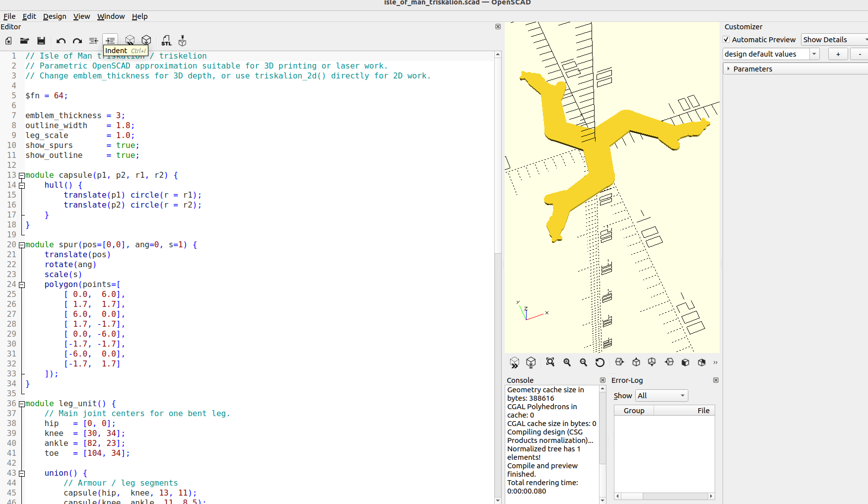
Task: Click the editor's vertical scrollbar handle
Action: (x=498, y=155)
